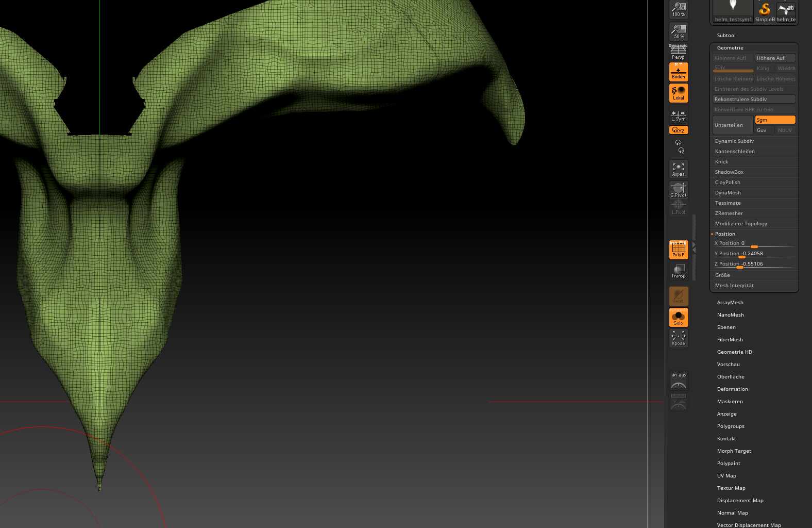
Task: Open the NanoMesh menu
Action: tap(730, 315)
